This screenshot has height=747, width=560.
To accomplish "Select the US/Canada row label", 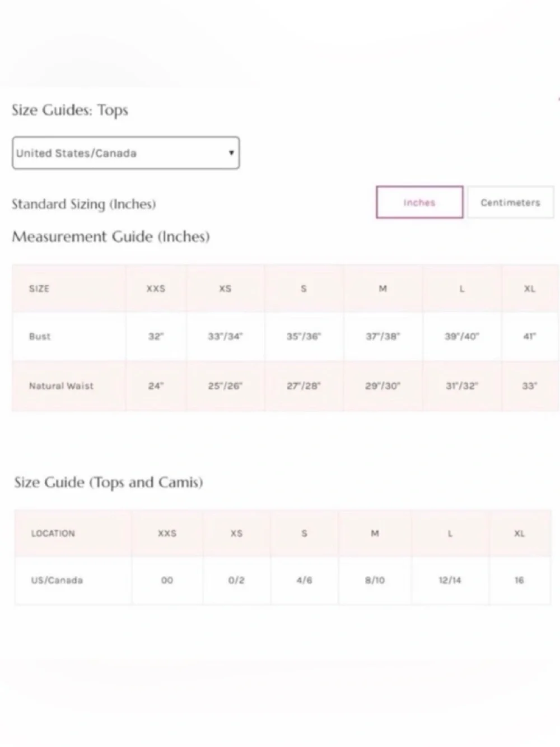I will pos(57,581).
